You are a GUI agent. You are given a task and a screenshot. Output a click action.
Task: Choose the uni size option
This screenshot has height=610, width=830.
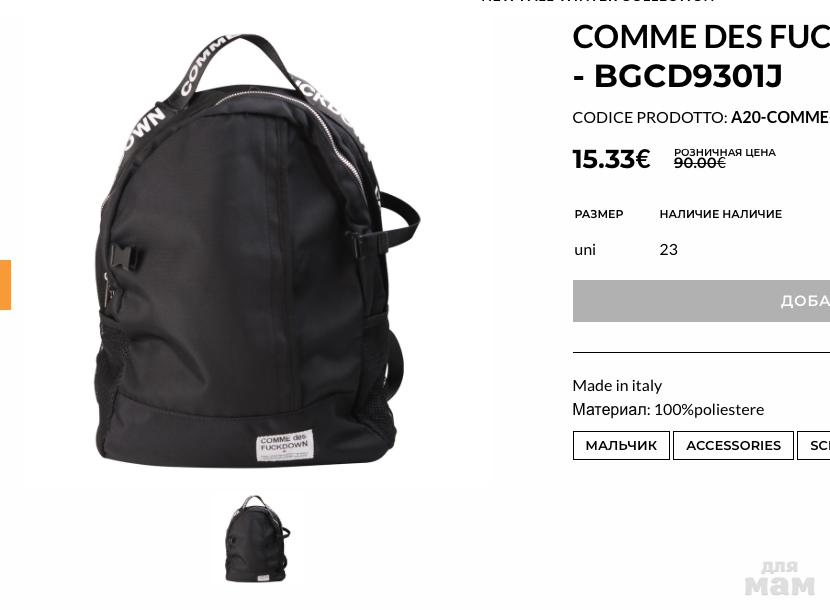(x=585, y=249)
